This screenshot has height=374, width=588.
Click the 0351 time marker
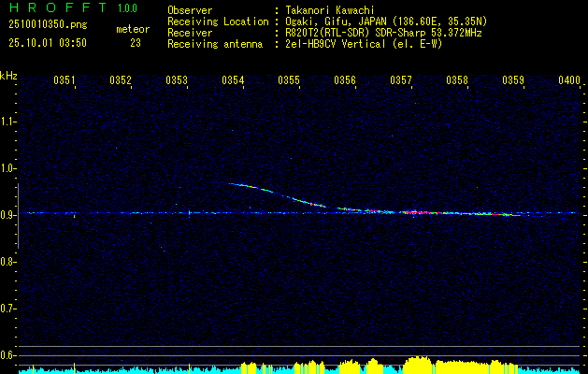pyautogui.click(x=65, y=80)
